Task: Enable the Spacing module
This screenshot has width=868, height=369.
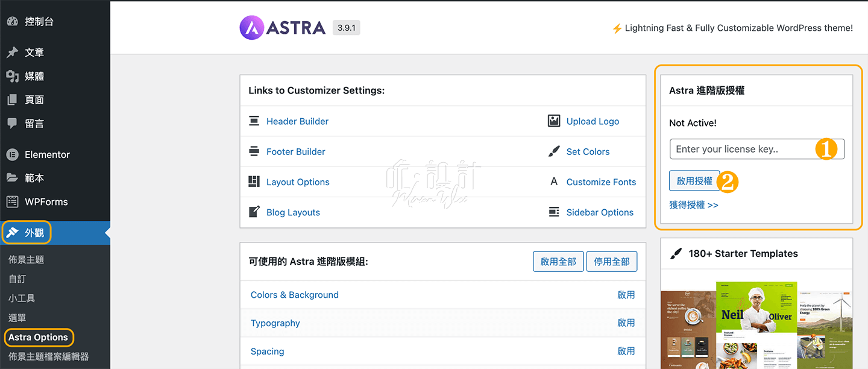Action: (x=626, y=351)
